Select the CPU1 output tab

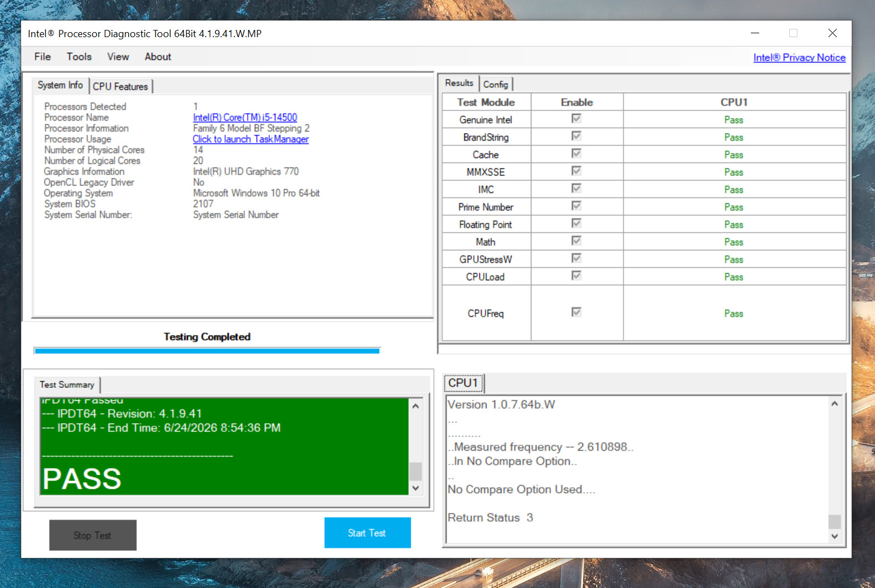coord(463,383)
